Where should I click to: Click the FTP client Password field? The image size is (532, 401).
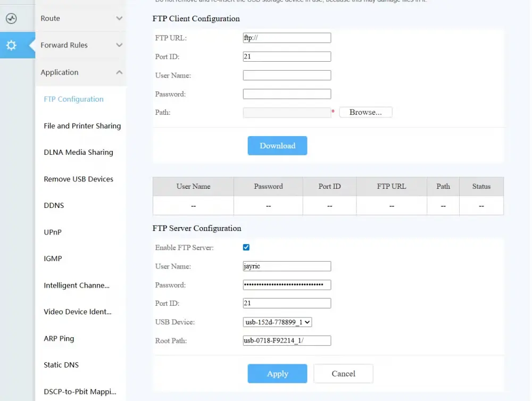pos(287,94)
